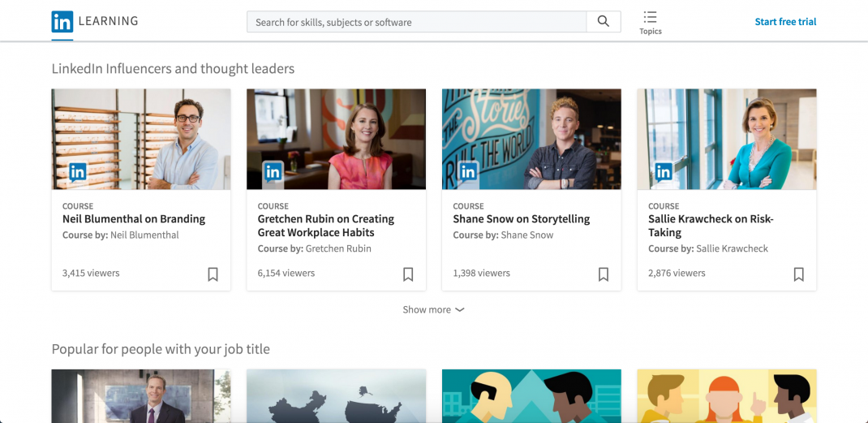Click LinkedIn badge on Sallie Krawcheck thumbnail
The width and height of the screenshot is (868, 423).
coord(664,171)
